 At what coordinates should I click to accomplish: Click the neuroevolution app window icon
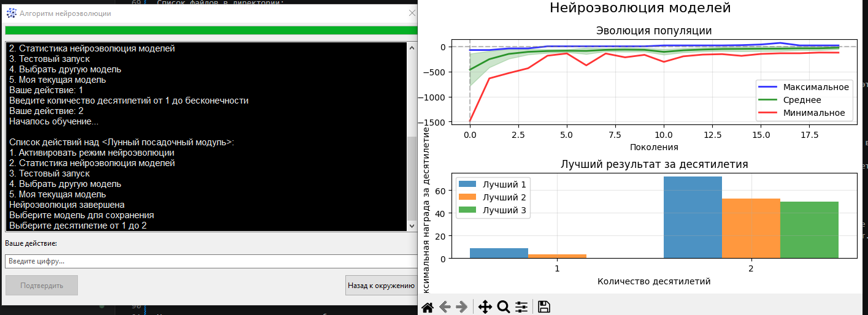11,13
